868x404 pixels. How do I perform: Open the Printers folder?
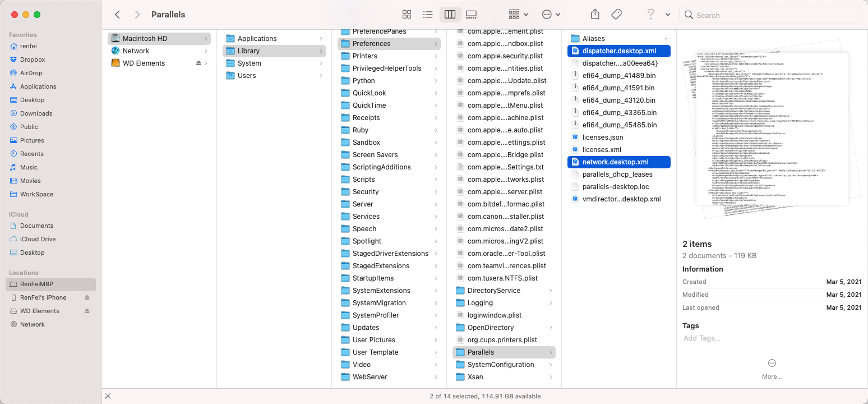pyautogui.click(x=389, y=56)
